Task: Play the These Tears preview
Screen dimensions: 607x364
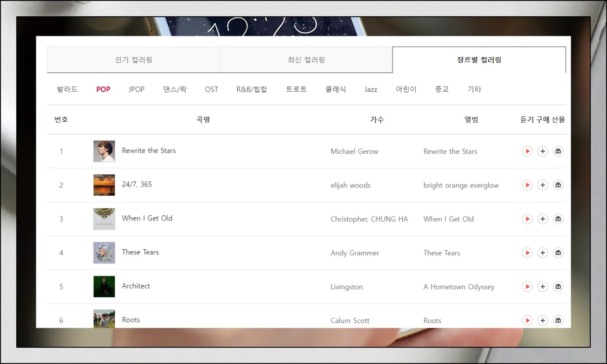Action: click(x=527, y=253)
